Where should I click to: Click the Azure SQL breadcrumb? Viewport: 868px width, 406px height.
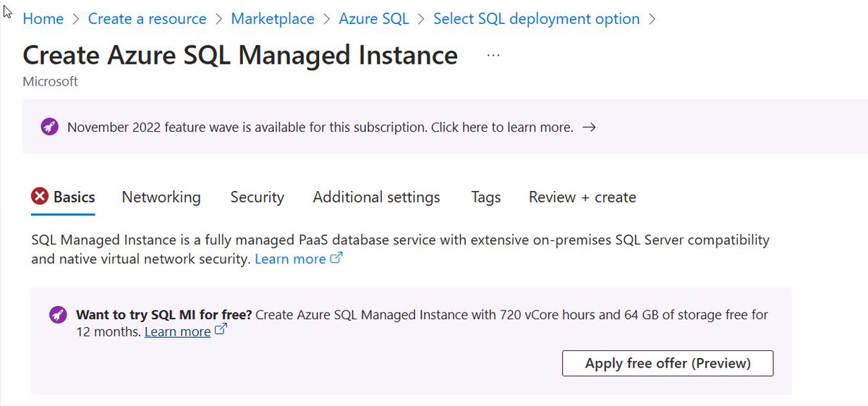(374, 19)
